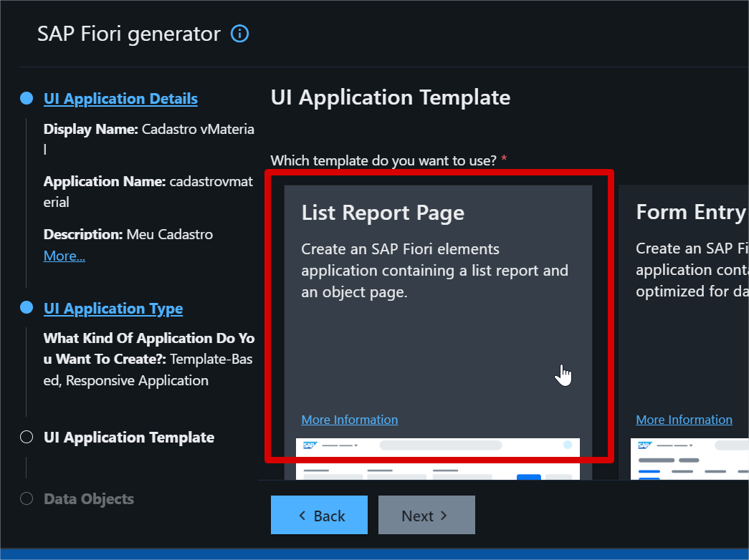Select Data Objects wizard step

(89, 499)
